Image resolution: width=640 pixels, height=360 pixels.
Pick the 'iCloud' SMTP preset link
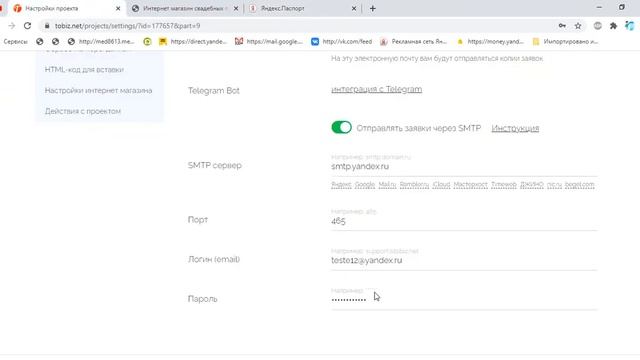pyautogui.click(x=441, y=185)
